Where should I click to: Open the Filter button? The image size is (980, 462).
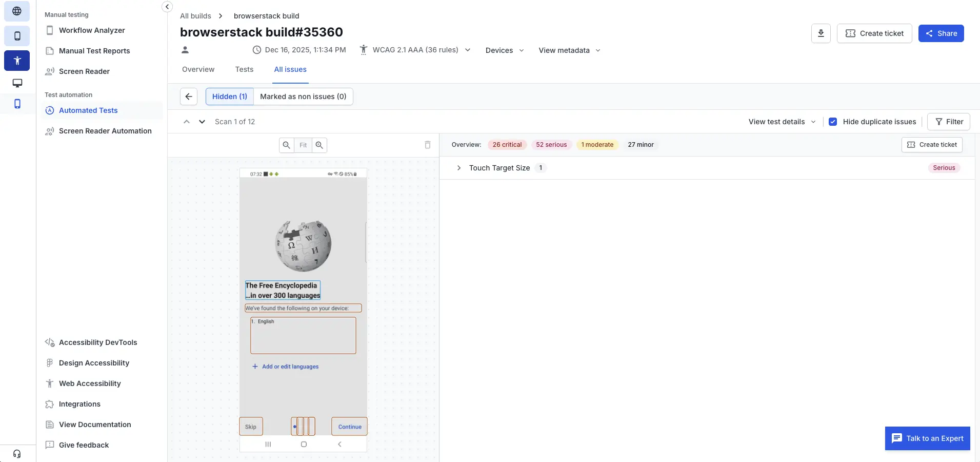click(x=949, y=122)
